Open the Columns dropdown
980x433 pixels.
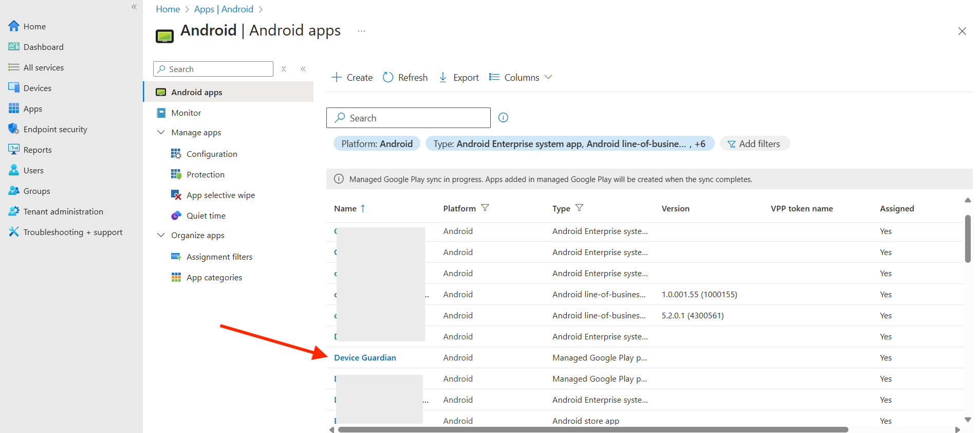pos(521,77)
